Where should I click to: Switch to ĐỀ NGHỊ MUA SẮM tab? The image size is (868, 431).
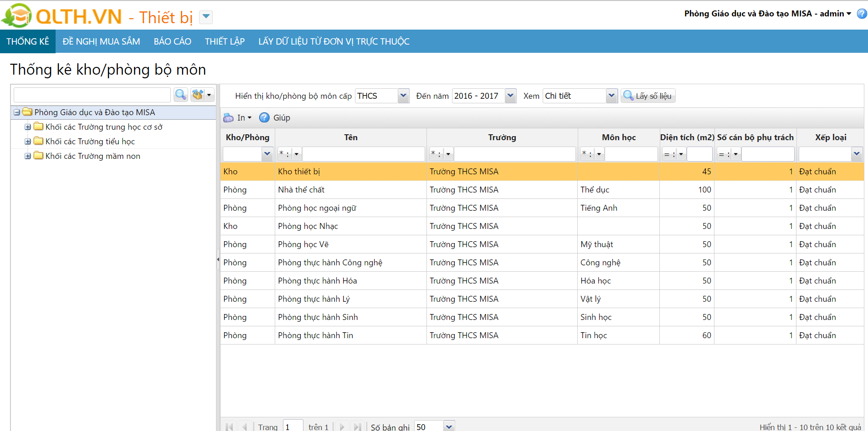[x=101, y=41]
